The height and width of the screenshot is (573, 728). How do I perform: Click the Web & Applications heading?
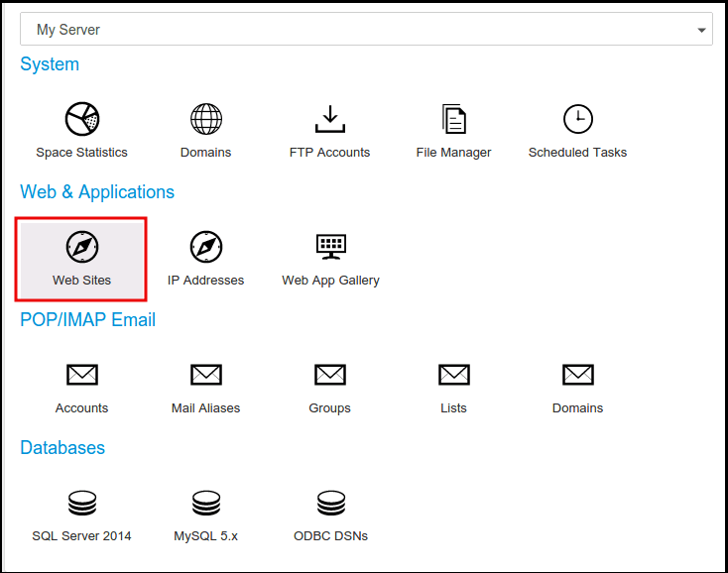pos(97,192)
